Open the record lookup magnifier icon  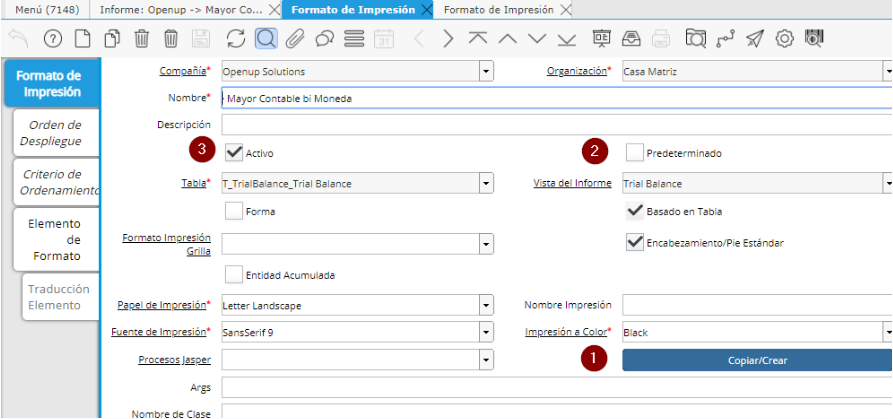click(265, 39)
